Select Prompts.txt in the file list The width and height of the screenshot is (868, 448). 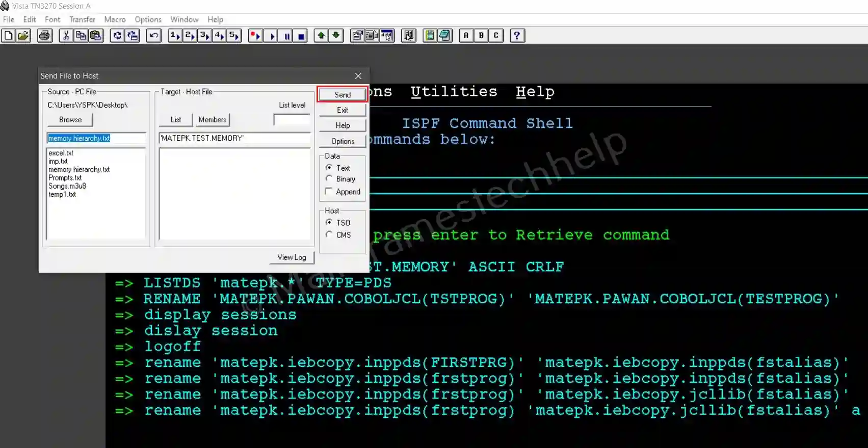pos(65,178)
